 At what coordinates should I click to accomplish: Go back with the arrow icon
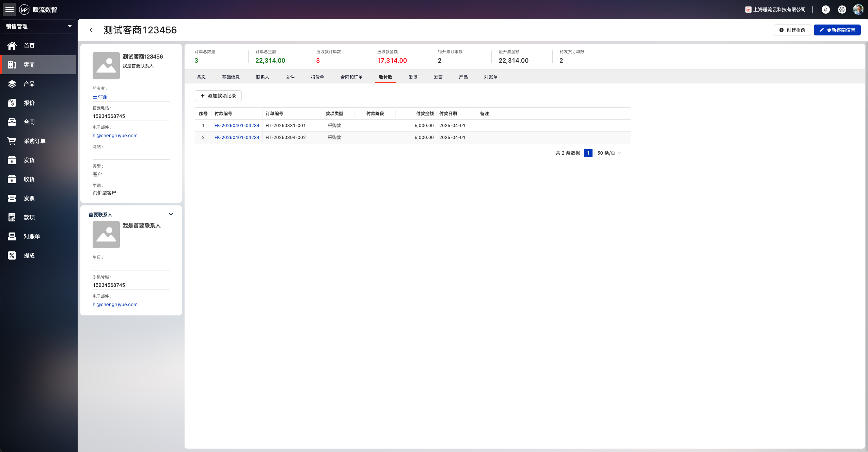pos(92,30)
